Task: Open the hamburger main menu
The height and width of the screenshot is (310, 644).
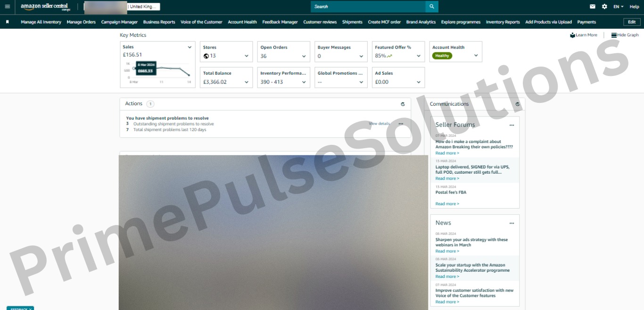Action: [7, 7]
